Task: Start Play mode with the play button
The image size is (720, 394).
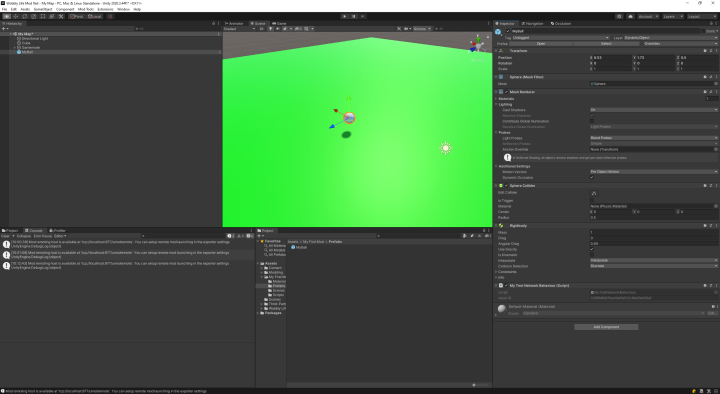Action: (x=344, y=16)
